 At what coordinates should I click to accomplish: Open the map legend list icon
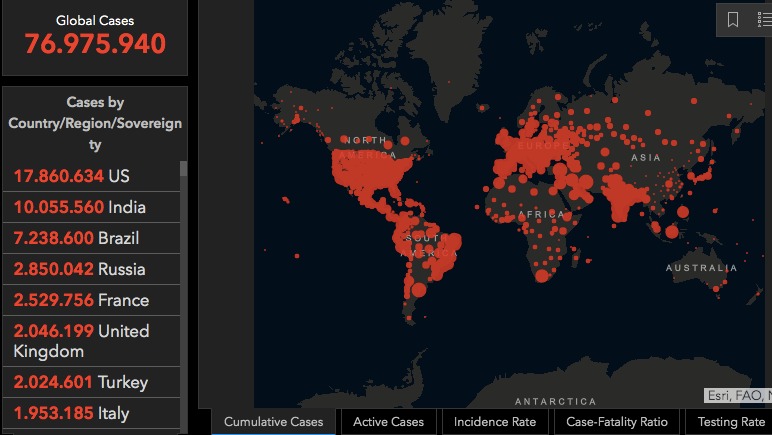764,20
